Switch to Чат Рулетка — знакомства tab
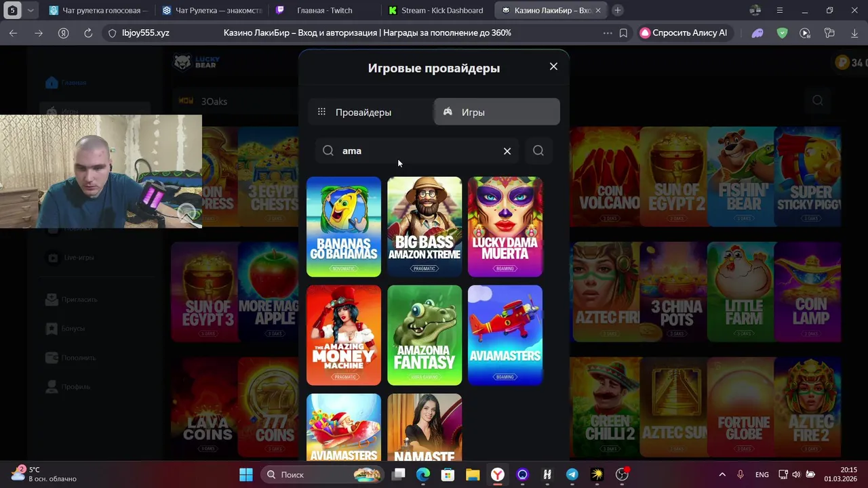This screenshot has width=868, height=488. tap(212, 10)
